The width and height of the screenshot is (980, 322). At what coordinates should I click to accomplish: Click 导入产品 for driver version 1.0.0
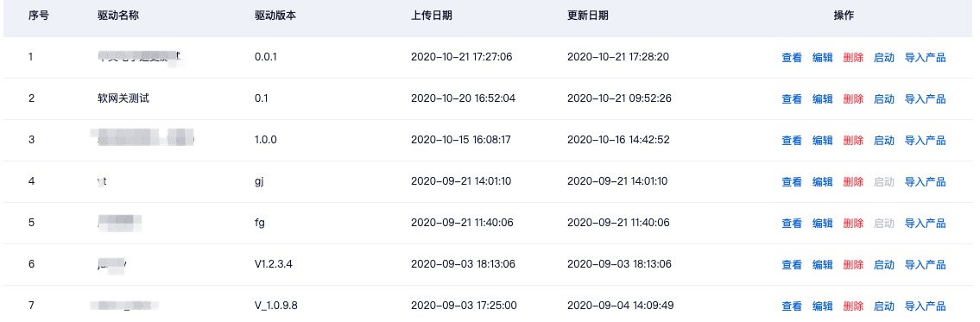(x=925, y=140)
